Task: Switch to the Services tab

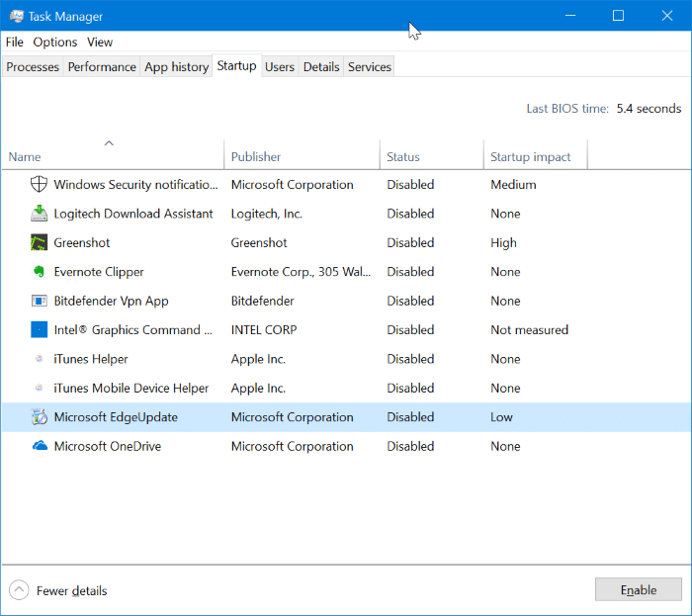Action: [x=369, y=66]
